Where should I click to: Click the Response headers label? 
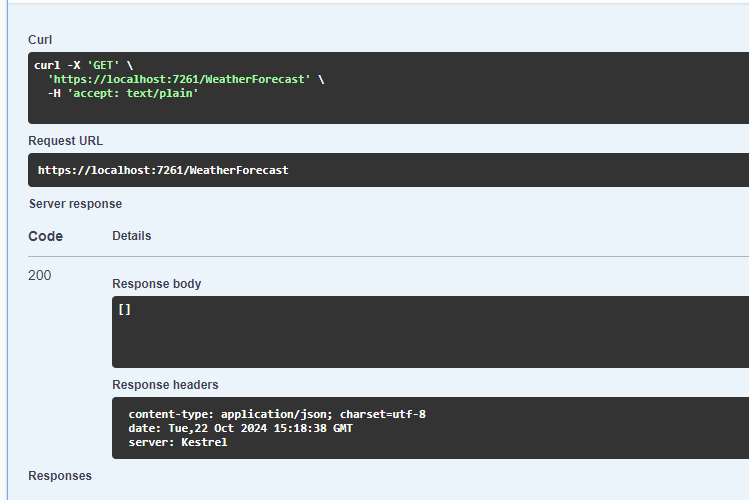[x=165, y=385]
